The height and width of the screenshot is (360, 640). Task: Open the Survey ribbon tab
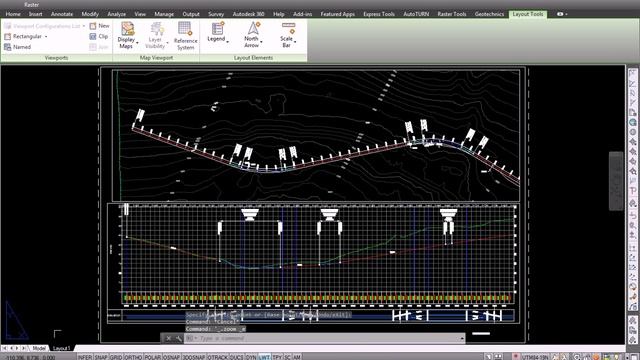(x=216, y=14)
